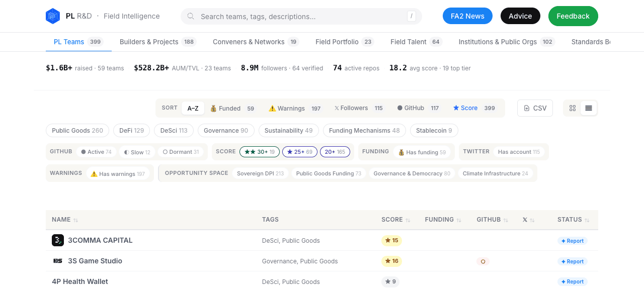Screen dimensions: 644x290
Task: Open Report for 4P Health Wallet
Action: point(573,282)
